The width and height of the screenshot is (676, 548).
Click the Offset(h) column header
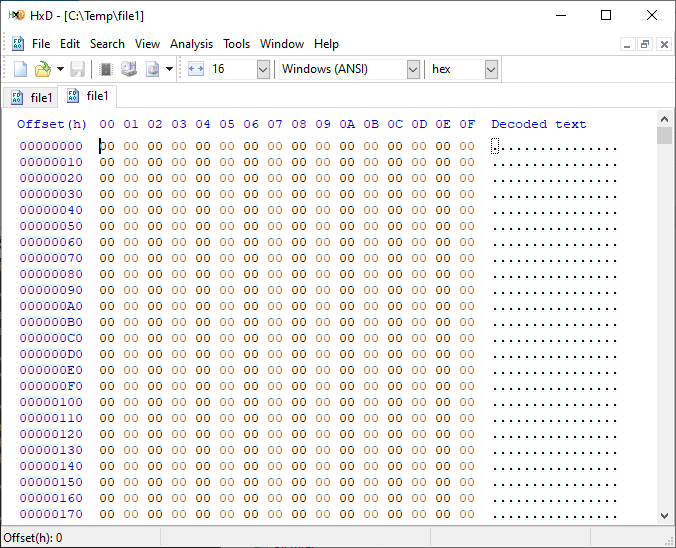pyautogui.click(x=52, y=124)
